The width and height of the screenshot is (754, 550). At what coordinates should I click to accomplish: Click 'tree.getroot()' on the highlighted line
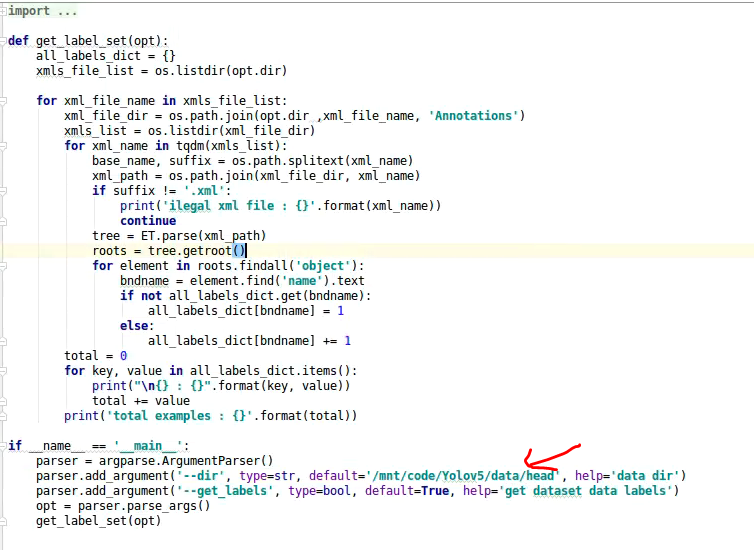[x=197, y=250]
